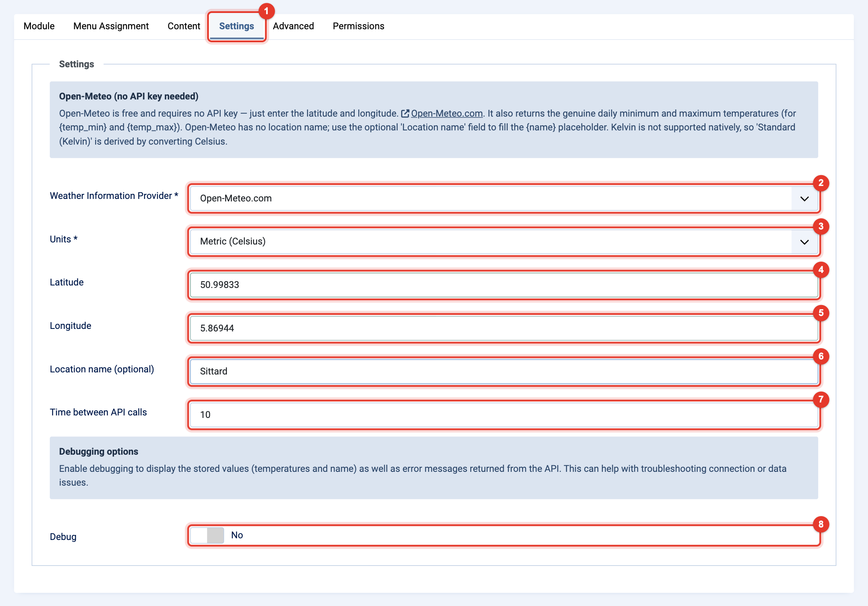Select the Advanced tab

pos(293,26)
